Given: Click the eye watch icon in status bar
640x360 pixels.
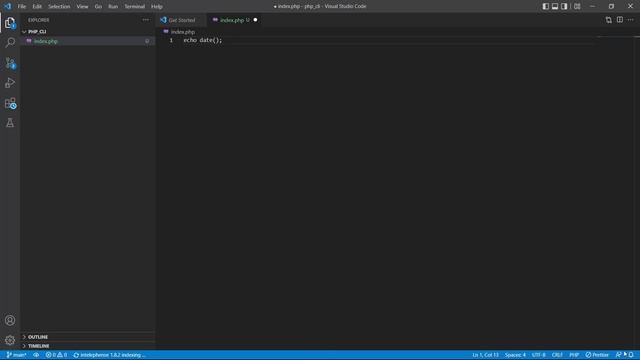Looking at the screenshot, I should click(36, 355).
